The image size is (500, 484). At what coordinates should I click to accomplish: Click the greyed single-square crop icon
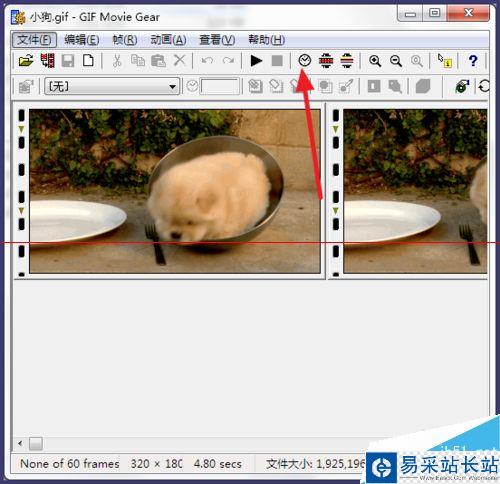point(374,87)
